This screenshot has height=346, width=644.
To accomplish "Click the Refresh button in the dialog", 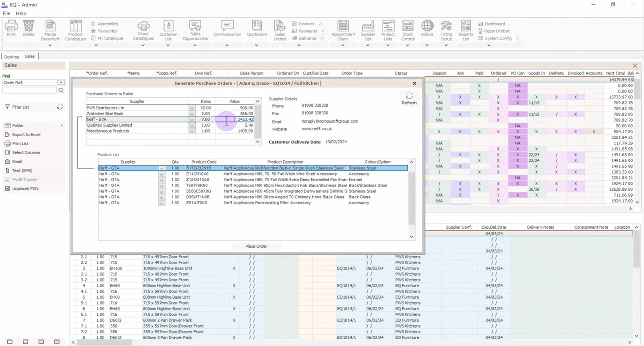I will [409, 99].
